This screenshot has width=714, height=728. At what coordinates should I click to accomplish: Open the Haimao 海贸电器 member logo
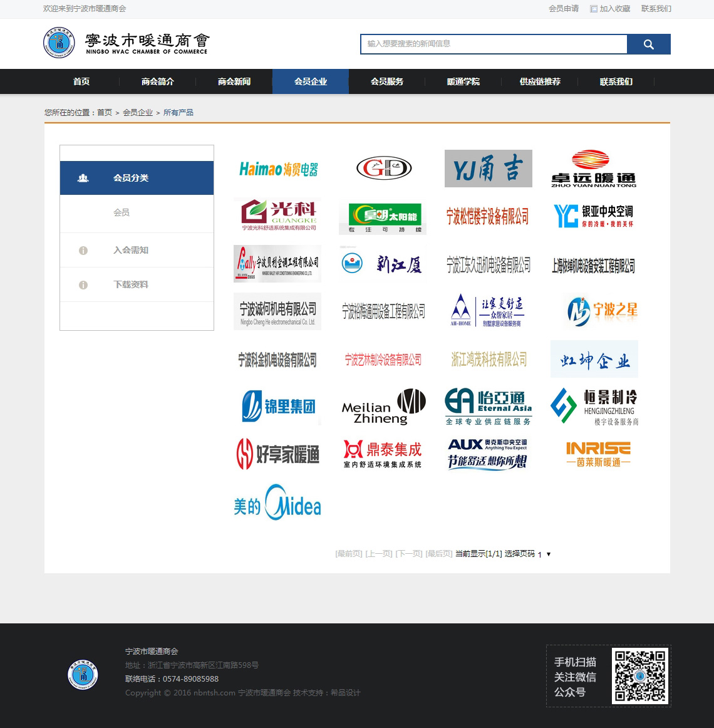tap(277, 169)
